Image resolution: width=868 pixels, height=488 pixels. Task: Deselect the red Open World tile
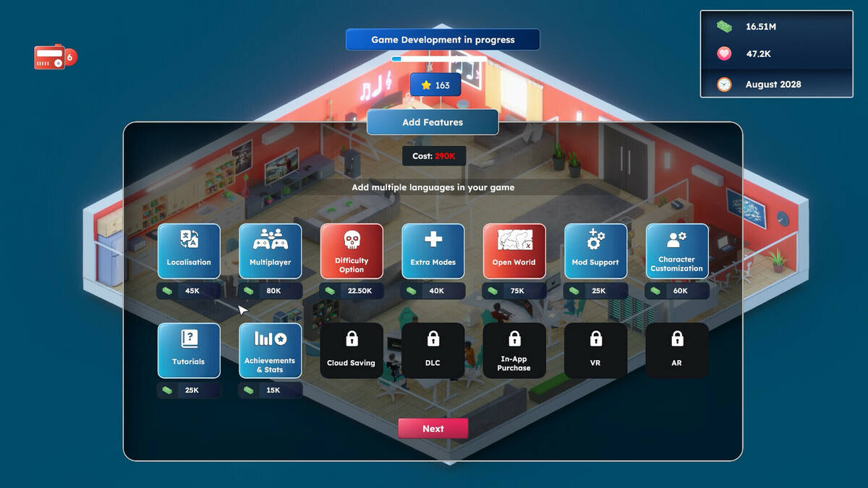(x=514, y=251)
